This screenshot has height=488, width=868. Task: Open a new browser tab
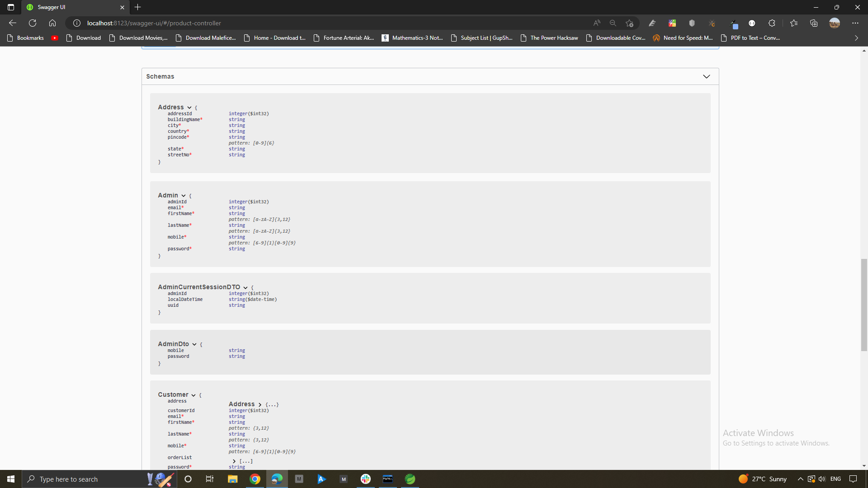[138, 7]
